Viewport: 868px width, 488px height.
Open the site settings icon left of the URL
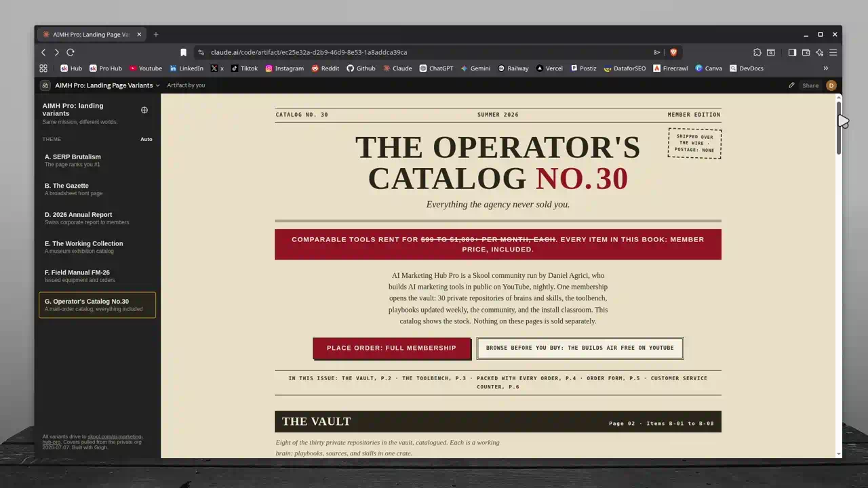201,52
